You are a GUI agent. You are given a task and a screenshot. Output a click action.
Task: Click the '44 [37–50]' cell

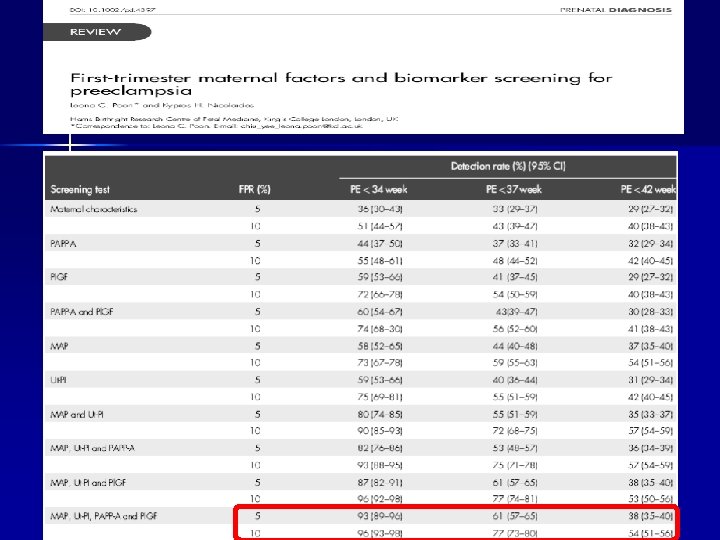(380, 244)
